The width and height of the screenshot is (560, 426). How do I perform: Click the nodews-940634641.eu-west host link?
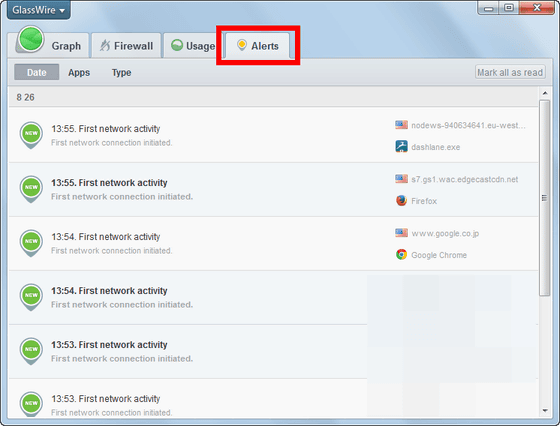(x=468, y=125)
